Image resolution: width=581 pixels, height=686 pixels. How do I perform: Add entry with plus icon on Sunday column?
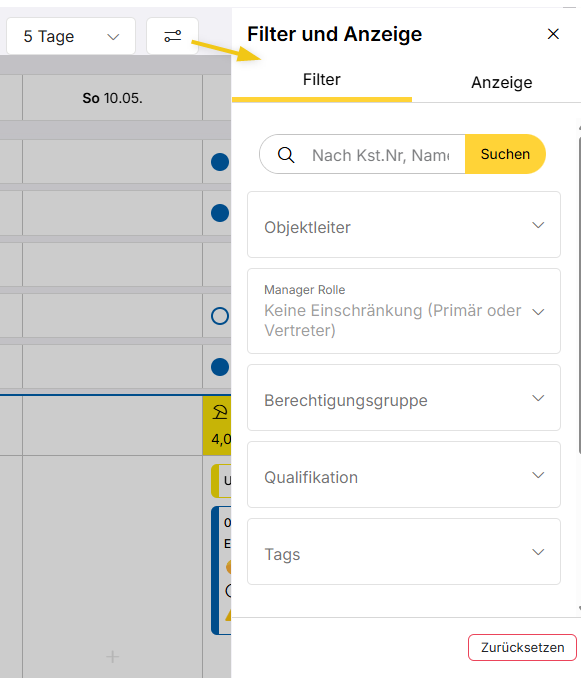point(112,657)
